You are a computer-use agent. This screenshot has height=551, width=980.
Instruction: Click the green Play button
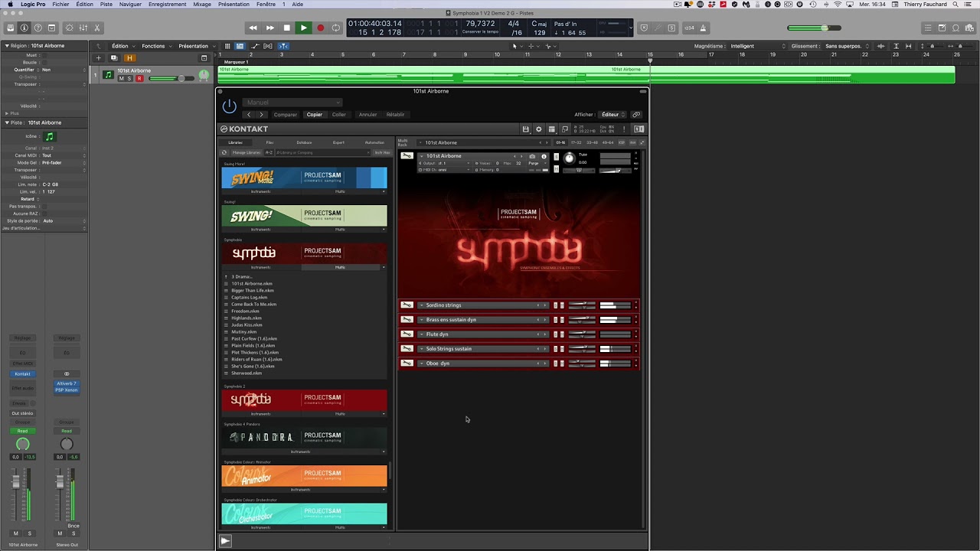[303, 28]
